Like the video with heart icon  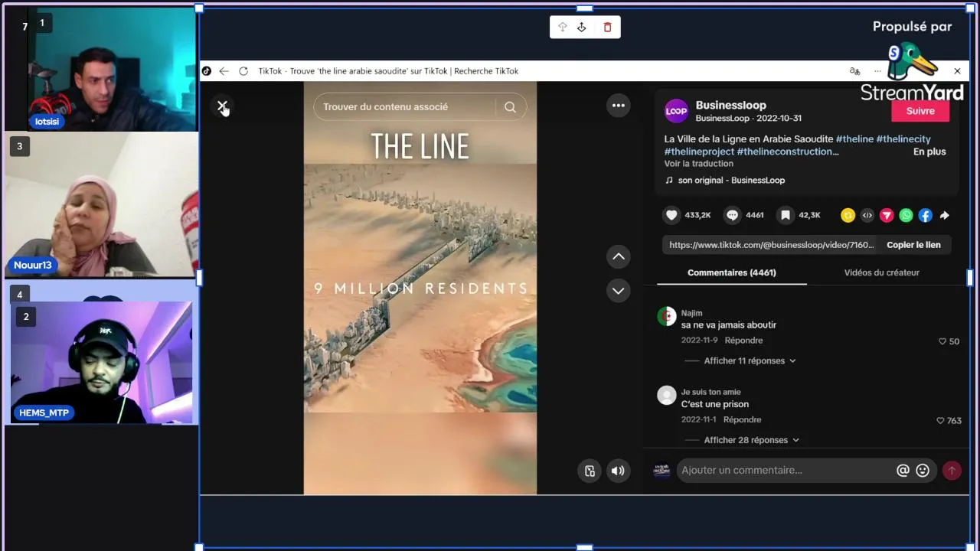pos(671,215)
